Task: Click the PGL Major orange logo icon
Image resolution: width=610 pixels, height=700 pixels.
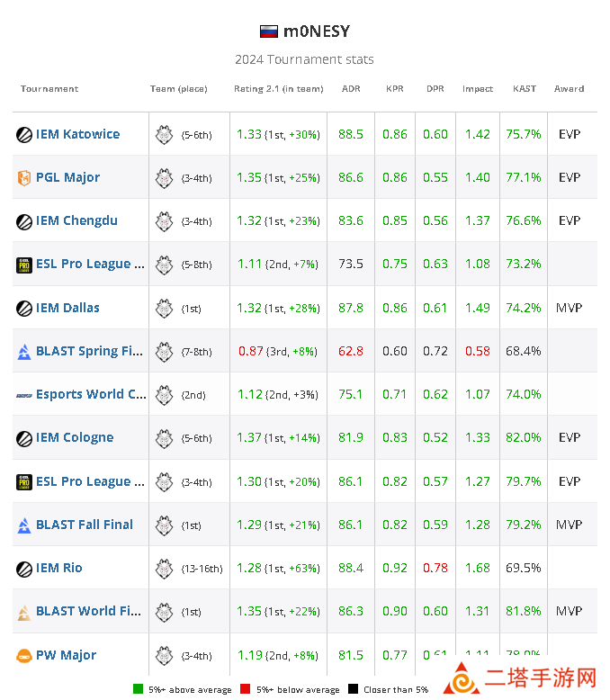Action: (x=24, y=178)
